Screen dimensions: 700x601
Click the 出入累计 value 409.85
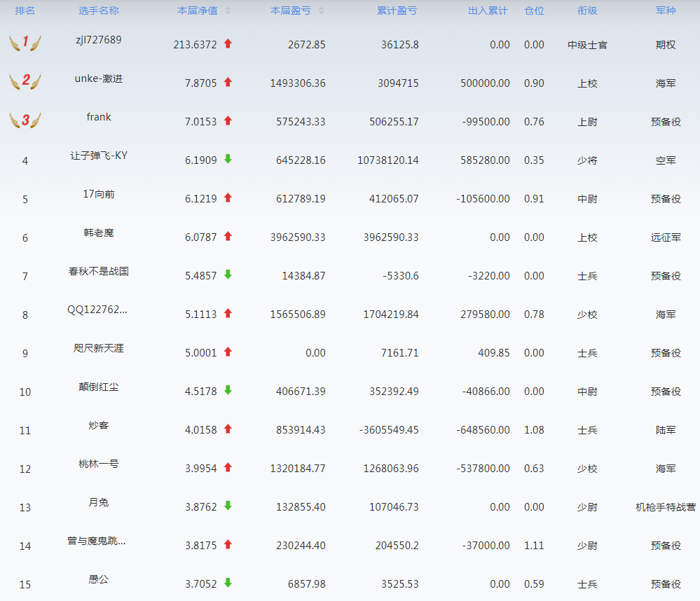coord(494,353)
